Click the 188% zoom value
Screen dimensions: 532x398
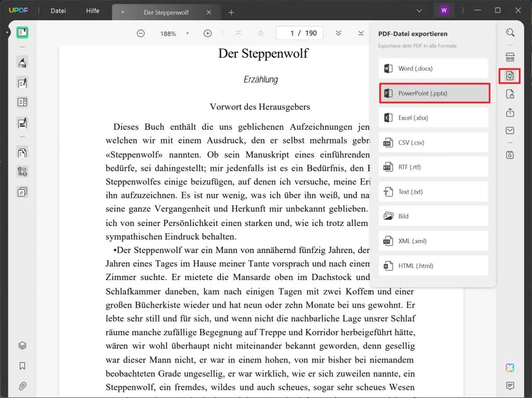tap(168, 34)
